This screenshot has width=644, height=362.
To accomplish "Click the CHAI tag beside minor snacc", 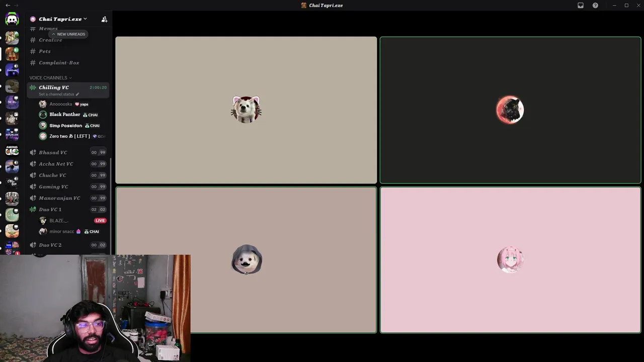I will click(x=92, y=232).
